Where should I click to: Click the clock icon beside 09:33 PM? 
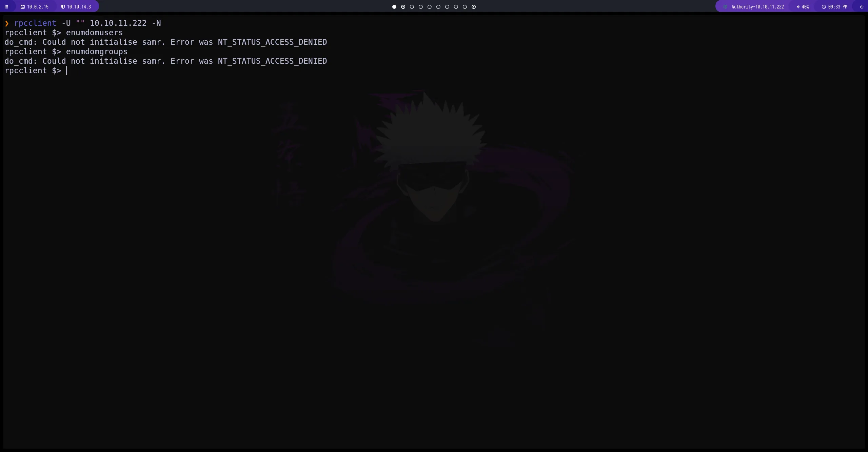824,7
